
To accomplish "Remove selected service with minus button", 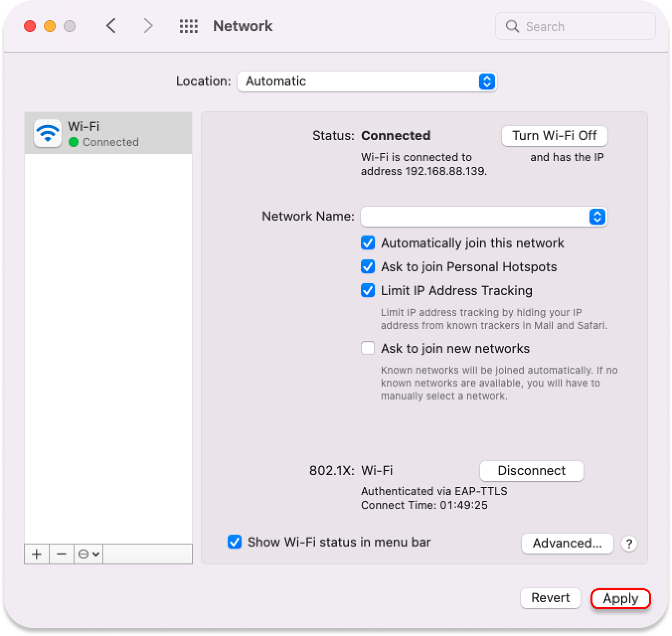I will click(61, 554).
